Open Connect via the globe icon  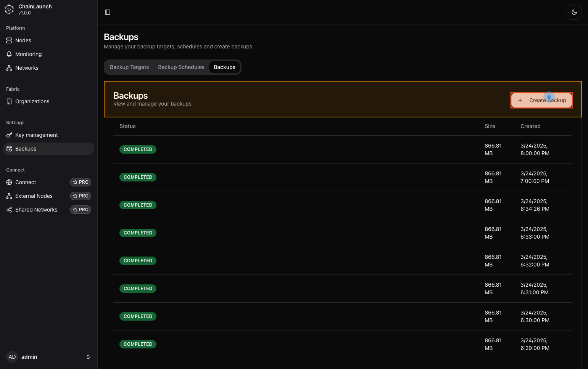[9, 182]
